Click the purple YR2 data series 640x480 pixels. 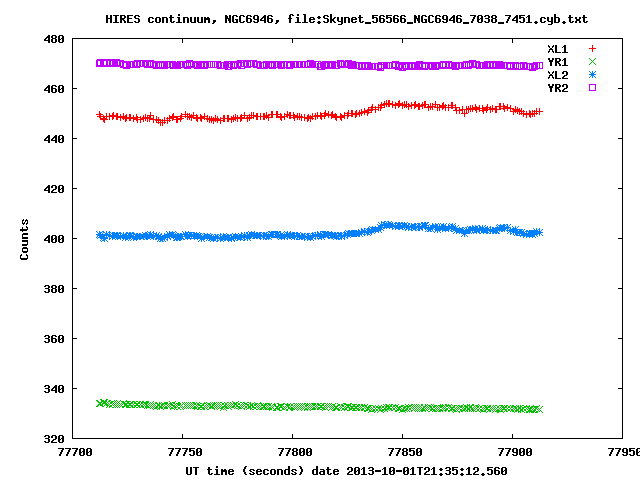click(x=320, y=64)
